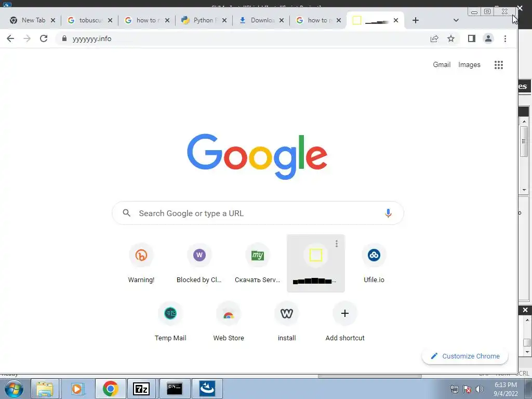Open the yellow square shortcut tile
Image resolution: width=532 pixels, height=399 pixels.
click(x=316, y=263)
